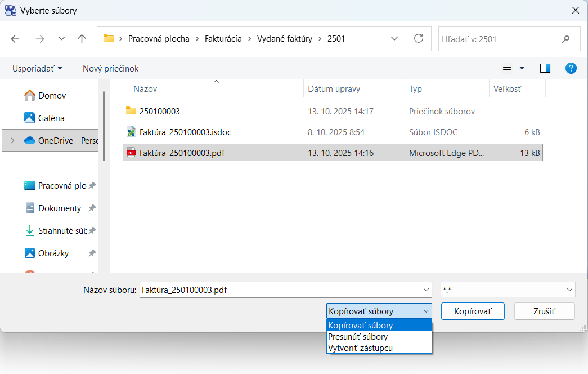
Task: Open the Obrázky sidebar shortcut
Action: tap(53, 253)
